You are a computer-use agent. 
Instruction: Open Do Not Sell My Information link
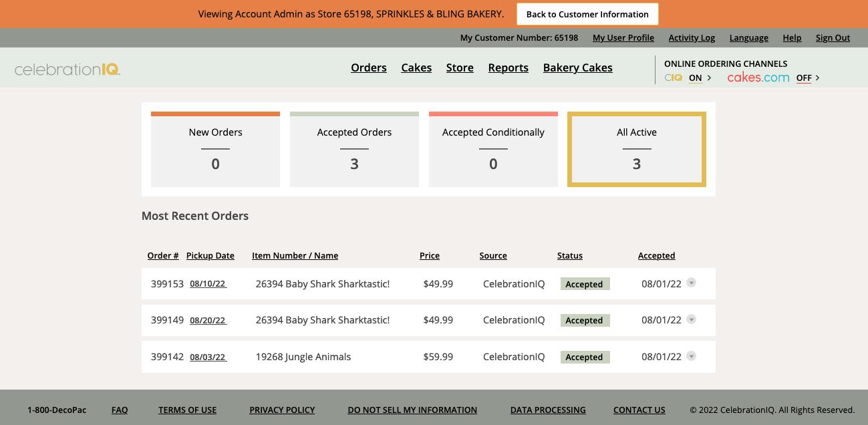pyautogui.click(x=412, y=410)
